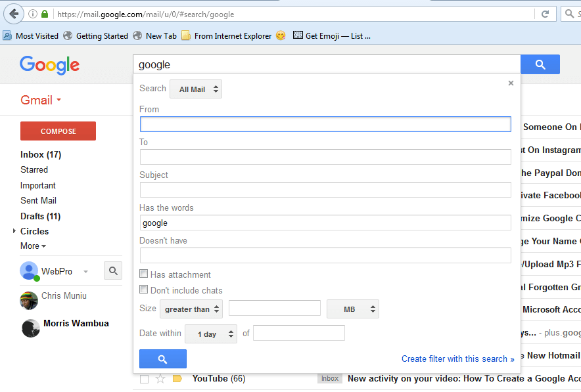The height and width of the screenshot is (392, 581).
Task: Star the YouTube email
Action: [160, 378]
